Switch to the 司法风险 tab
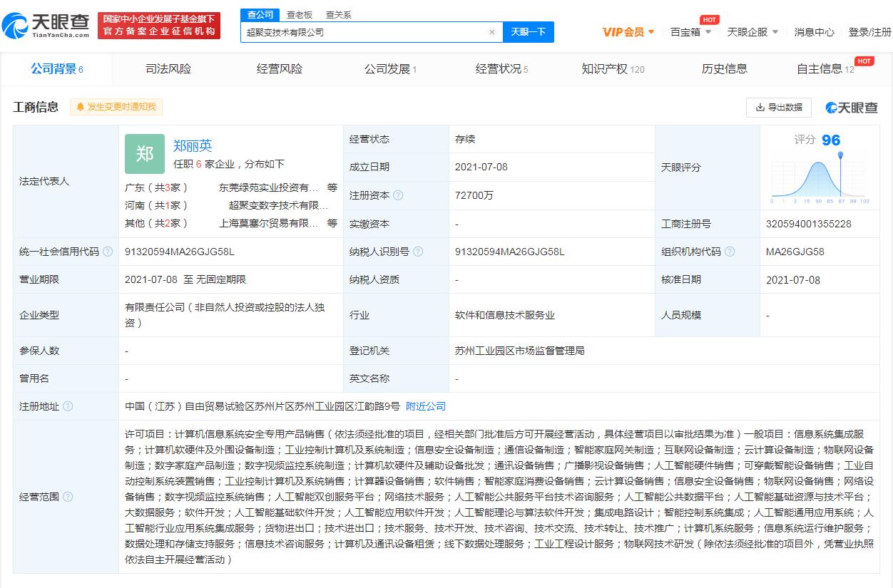The height and width of the screenshot is (588, 893). coord(168,69)
